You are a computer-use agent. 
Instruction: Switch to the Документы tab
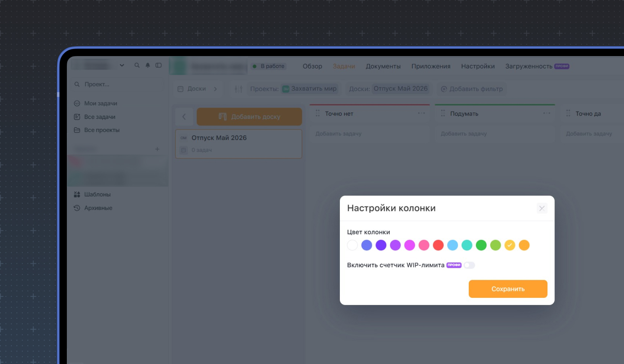pyautogui.click(x=383, y=66)
